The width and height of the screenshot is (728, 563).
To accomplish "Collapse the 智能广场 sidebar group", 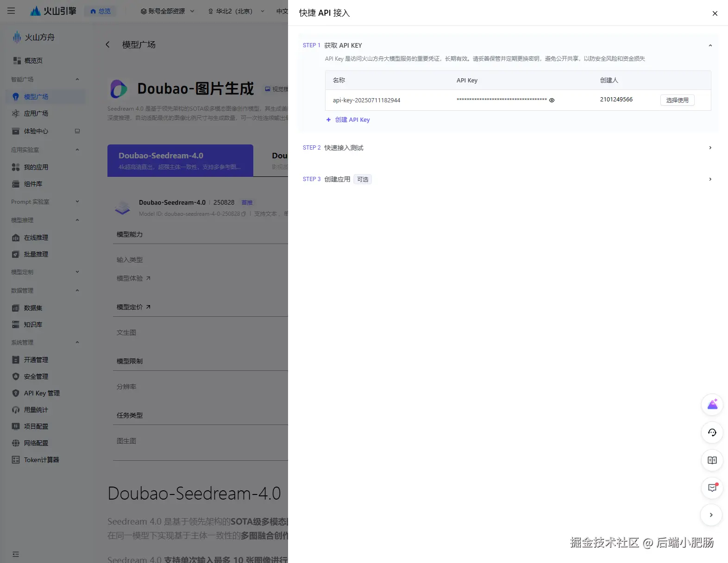I will pos(77,79).
